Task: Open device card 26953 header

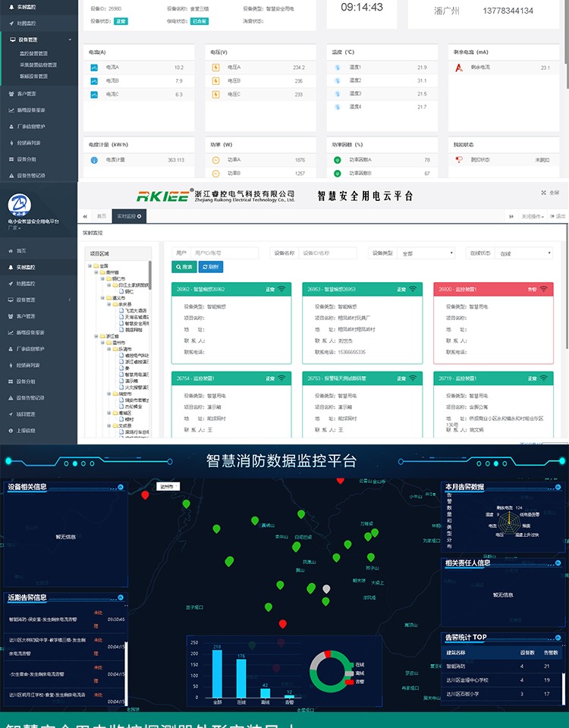Action: pos(363,289)
